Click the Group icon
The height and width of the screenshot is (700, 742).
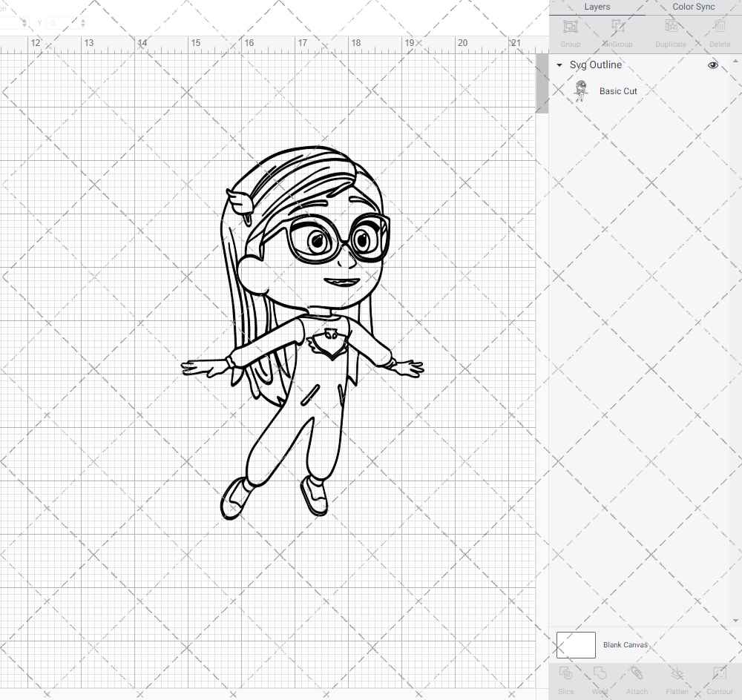(x=570, y=27)
